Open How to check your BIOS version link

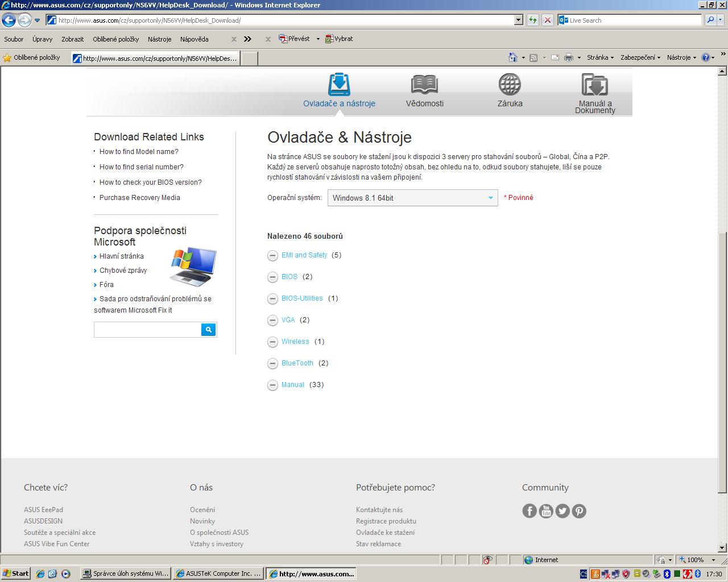pos(151,182)
